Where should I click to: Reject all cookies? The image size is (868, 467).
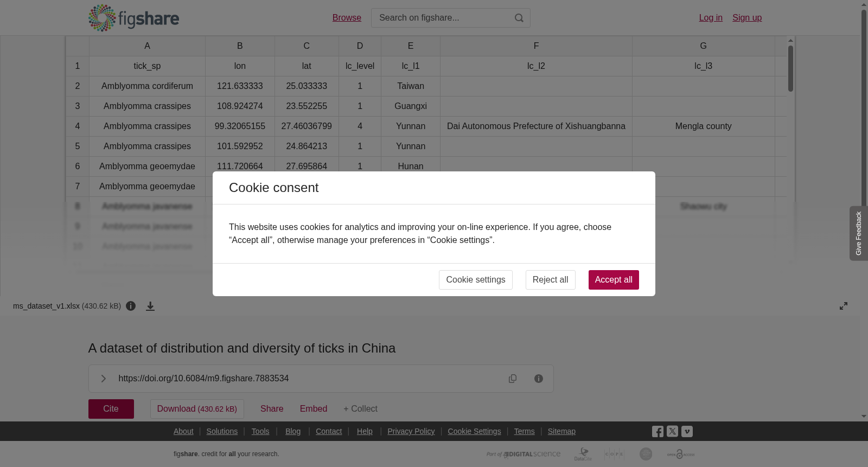point(550,280)
